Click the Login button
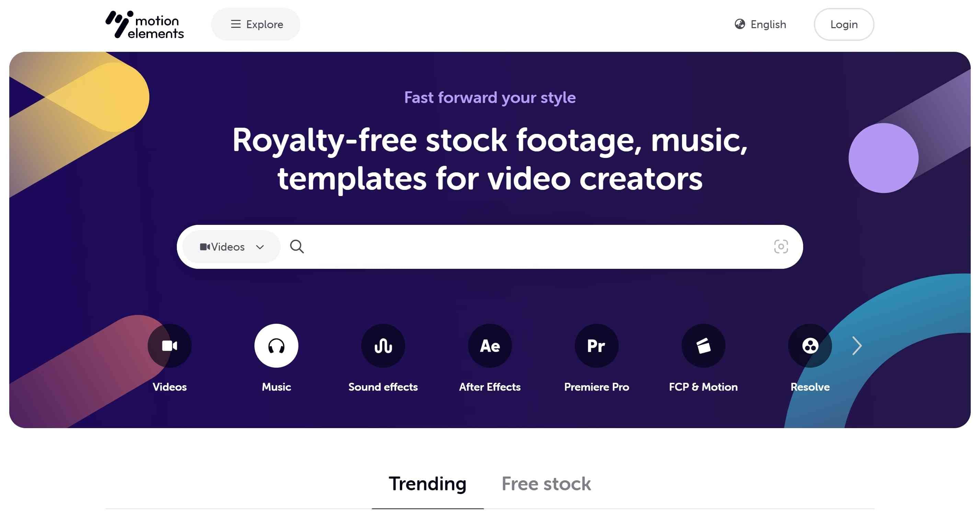Image resolution: width=980 pixels, height=527 pixels. [844, 24]
